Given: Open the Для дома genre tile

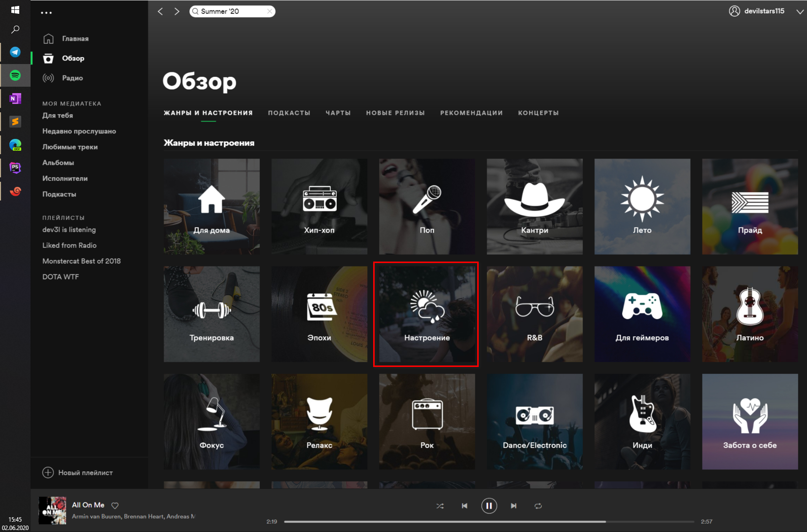Looking at the screenshot, I should pyautogui.click(x=211, y=206).
